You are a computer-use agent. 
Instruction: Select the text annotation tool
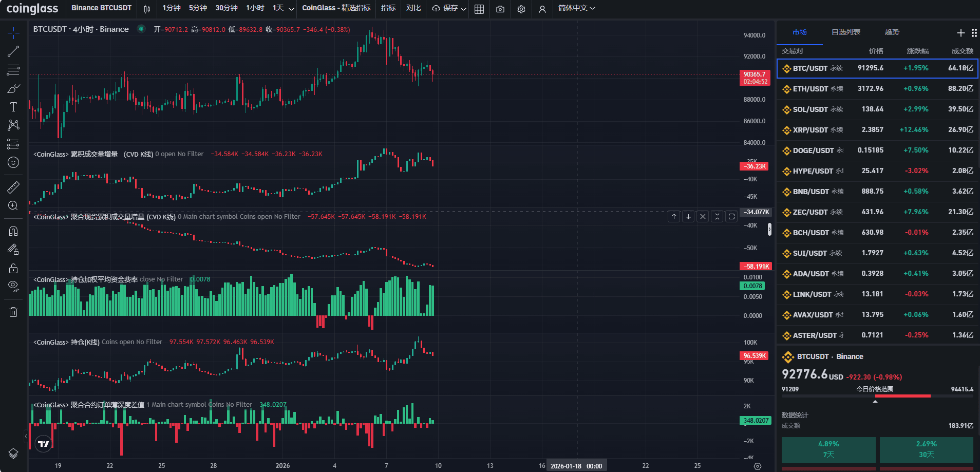click(13, 106)
